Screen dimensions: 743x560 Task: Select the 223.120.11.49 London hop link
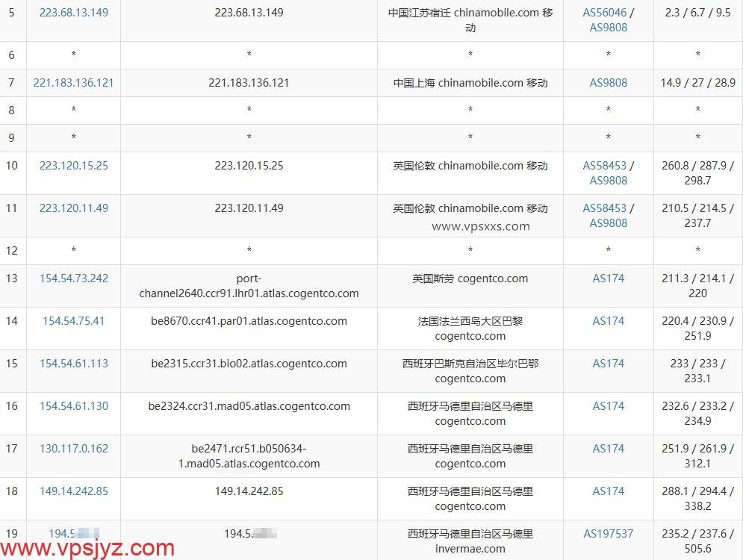[x=73, y=208]
